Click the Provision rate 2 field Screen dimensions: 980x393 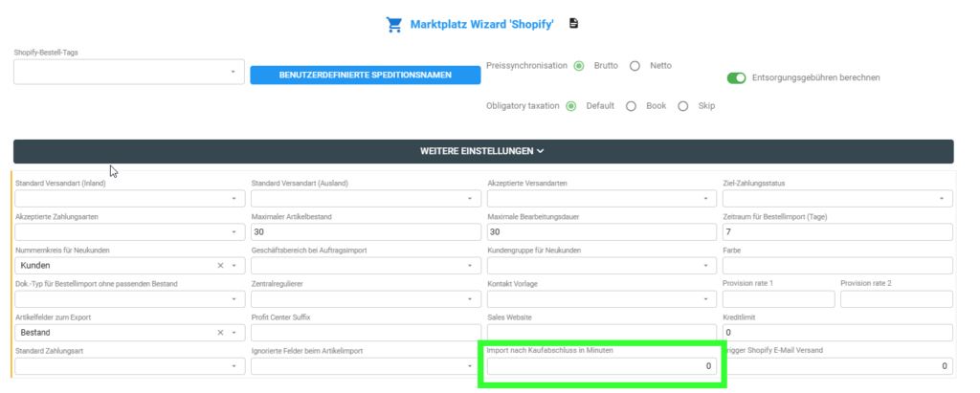point(897,299)
